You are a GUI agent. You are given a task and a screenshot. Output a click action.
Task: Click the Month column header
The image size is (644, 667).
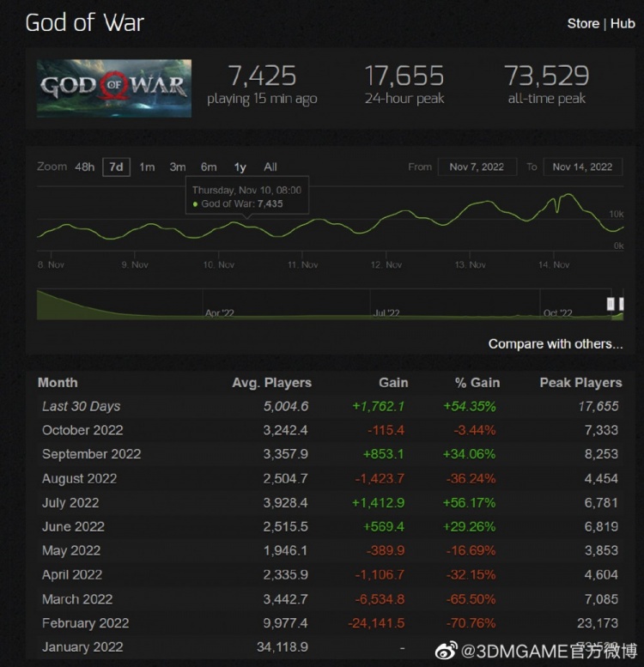point(58,382)
